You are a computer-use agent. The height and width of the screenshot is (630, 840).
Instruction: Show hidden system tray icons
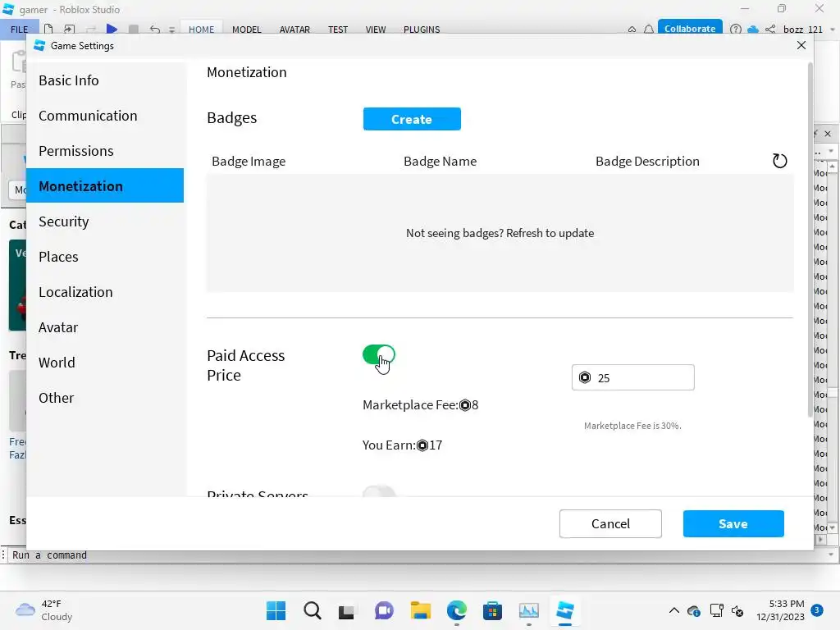point(674,610)
